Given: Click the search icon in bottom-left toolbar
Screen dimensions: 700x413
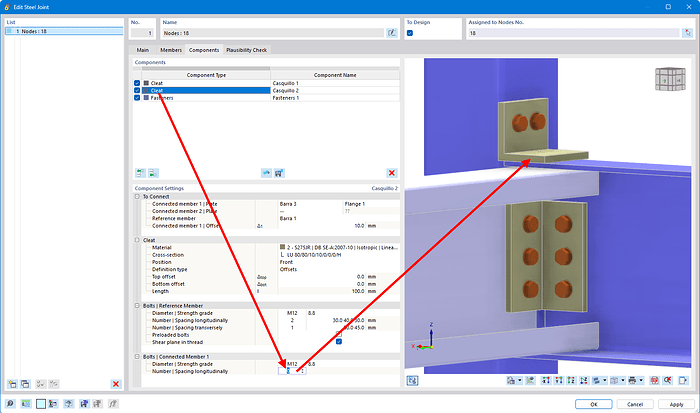Looking at the screenshot, I should point(10,404).
